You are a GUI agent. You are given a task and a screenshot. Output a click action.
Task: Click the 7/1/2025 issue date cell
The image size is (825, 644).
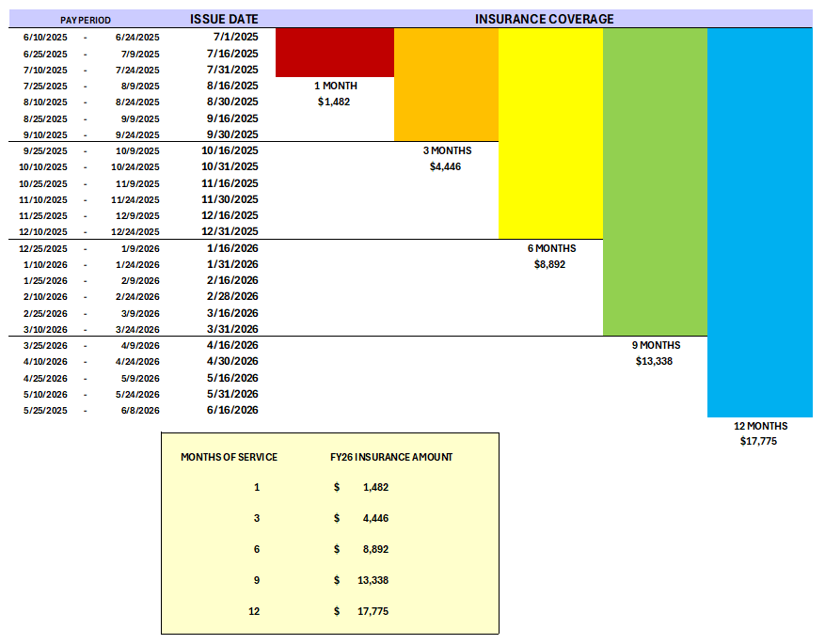click(x=235, y=37)
